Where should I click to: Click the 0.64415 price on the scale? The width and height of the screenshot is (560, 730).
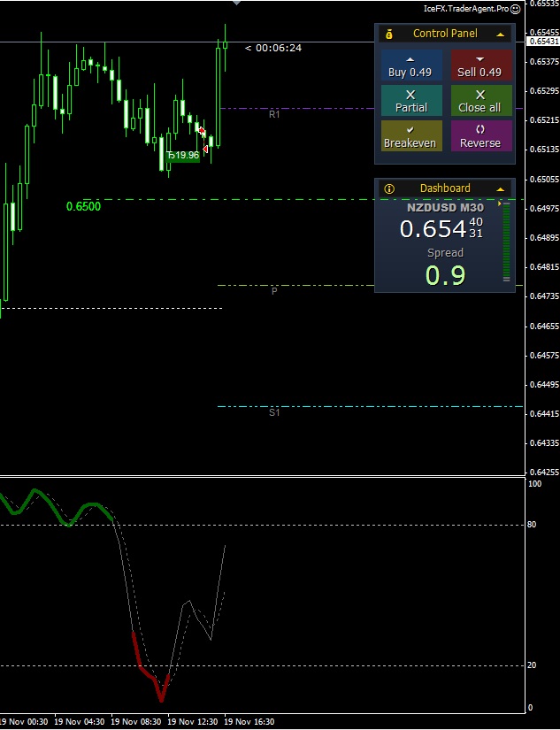click(545, 413)
